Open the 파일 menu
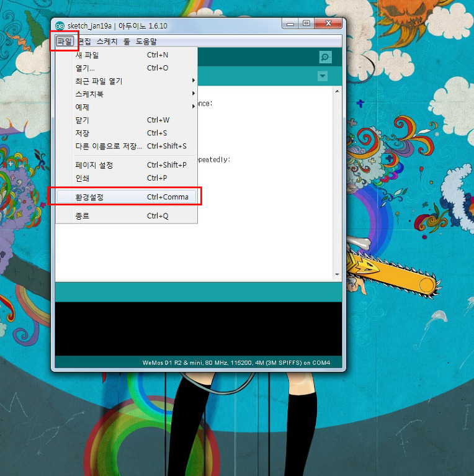 point(65,41)
